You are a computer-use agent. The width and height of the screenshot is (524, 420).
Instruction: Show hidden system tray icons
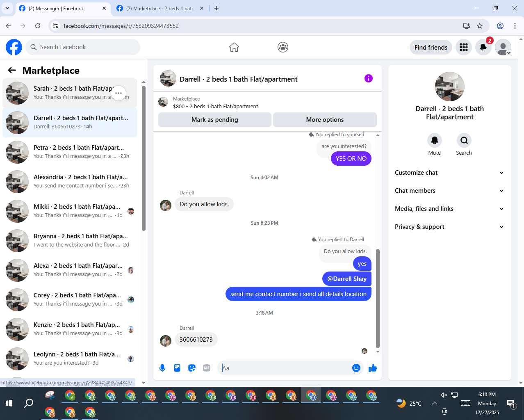(435, 404)
